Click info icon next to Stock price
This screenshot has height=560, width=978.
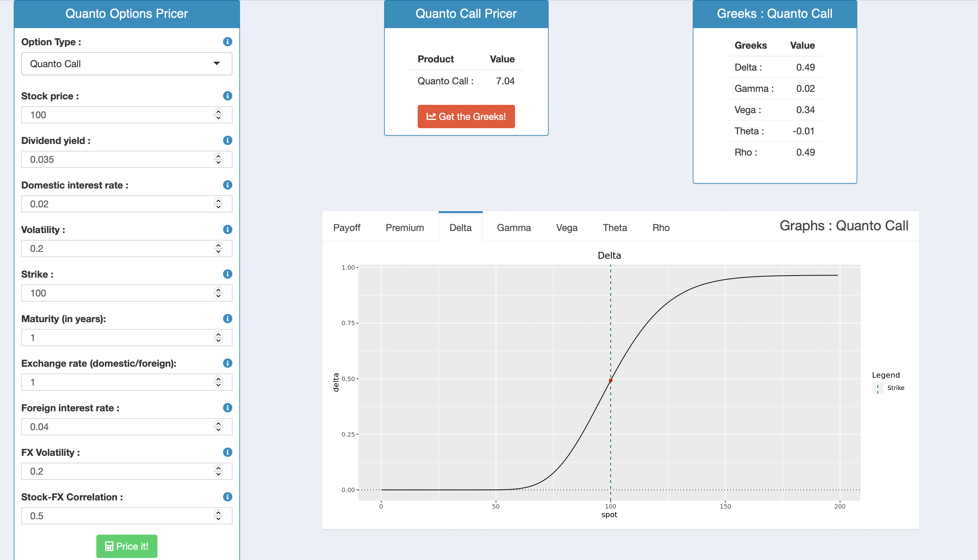[227, 96]
